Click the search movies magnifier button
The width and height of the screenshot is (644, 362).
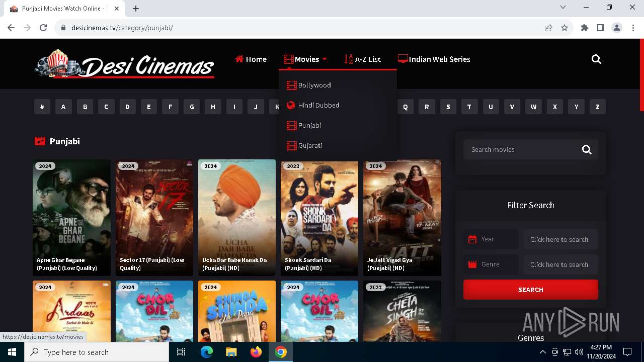pos(587,149)
